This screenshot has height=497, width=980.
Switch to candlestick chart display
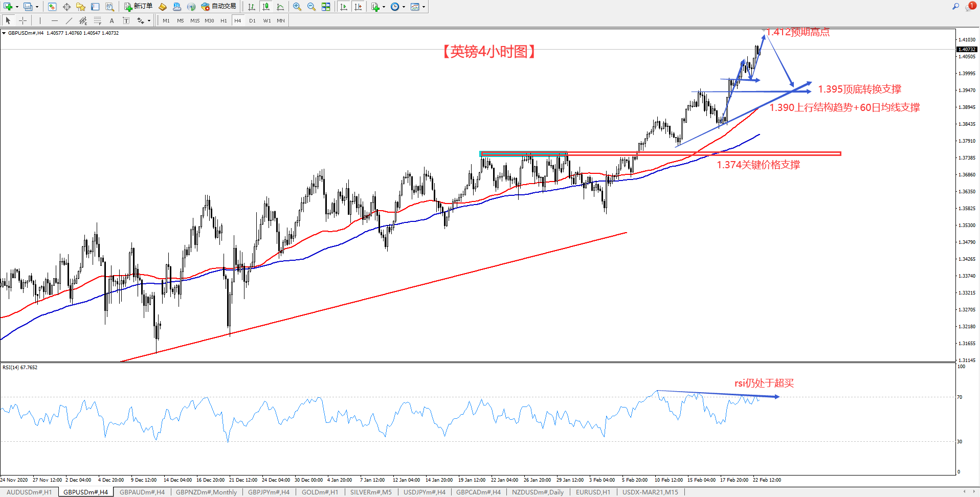pyautogui.click(x=266, y=7)
